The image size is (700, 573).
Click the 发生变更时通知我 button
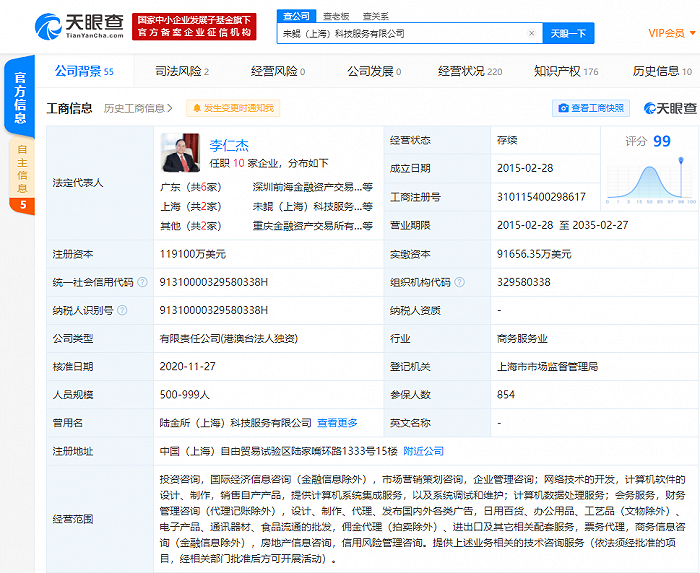click(233, 108)
